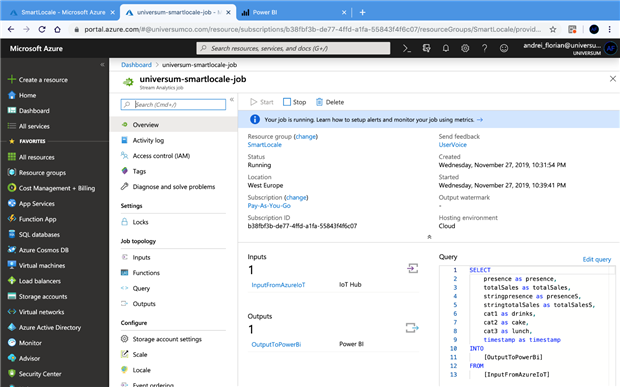
Task: Open Azure Active Directory
Action: 44,327
